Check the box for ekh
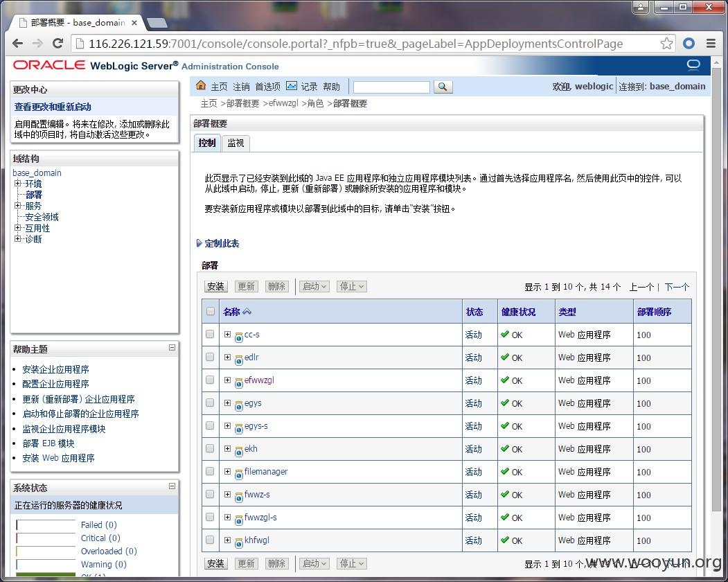 point(210,448)
